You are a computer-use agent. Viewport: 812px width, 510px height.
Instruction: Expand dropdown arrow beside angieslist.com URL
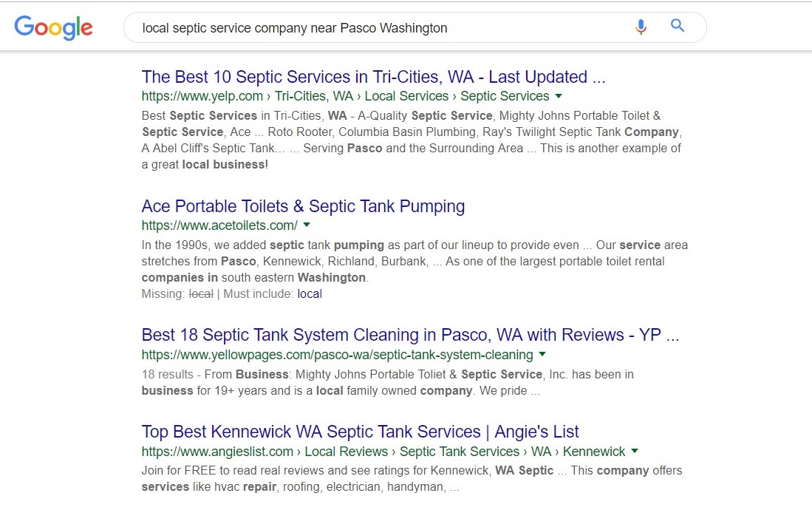635,452
